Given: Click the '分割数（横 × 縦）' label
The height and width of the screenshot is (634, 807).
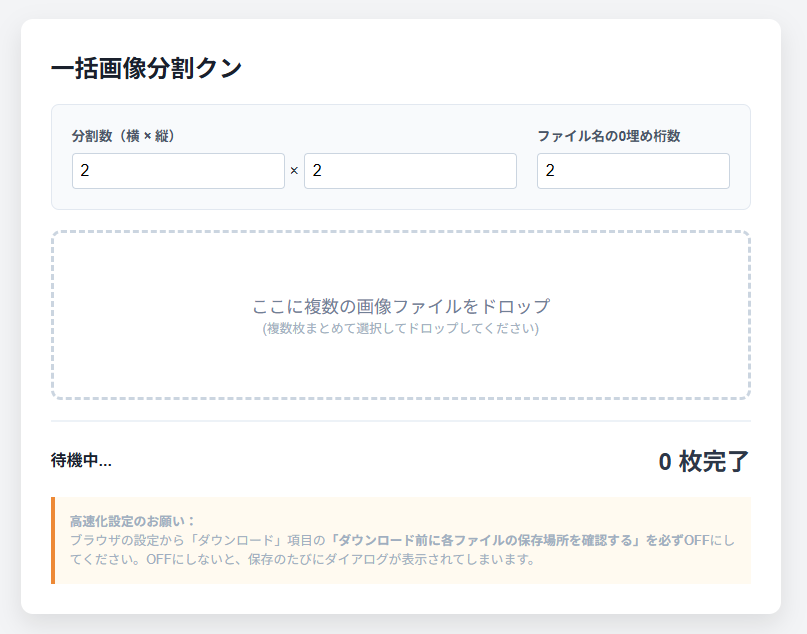Looking at the screenshot, I should pyautogui.click(x=124, y=136).
